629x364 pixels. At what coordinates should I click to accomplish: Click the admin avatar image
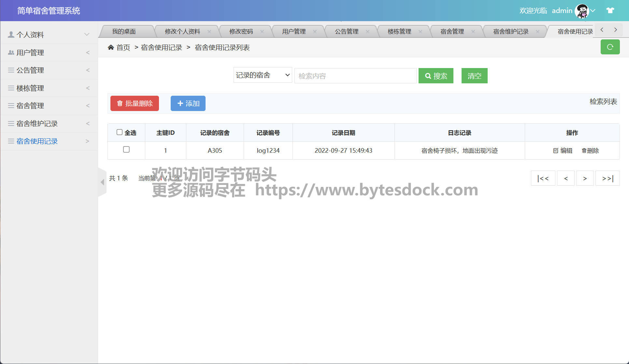pyautogui.click(x=582, y=11)
